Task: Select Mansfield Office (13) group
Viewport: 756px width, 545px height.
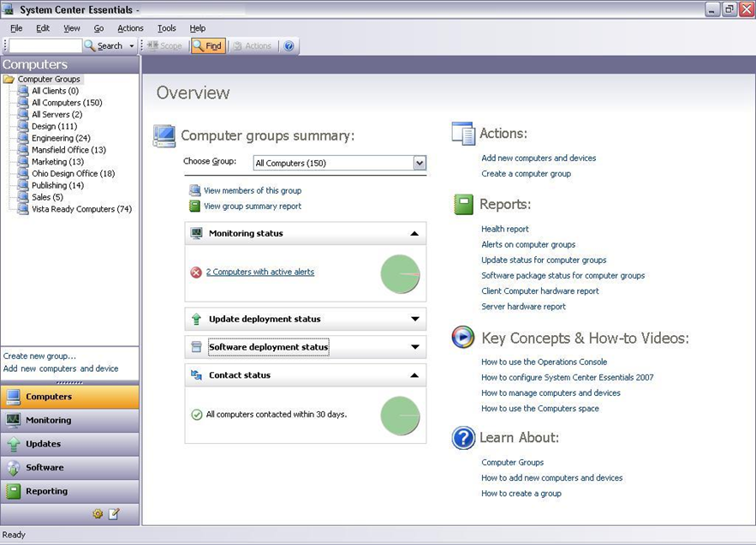Action: coord(68,150)
